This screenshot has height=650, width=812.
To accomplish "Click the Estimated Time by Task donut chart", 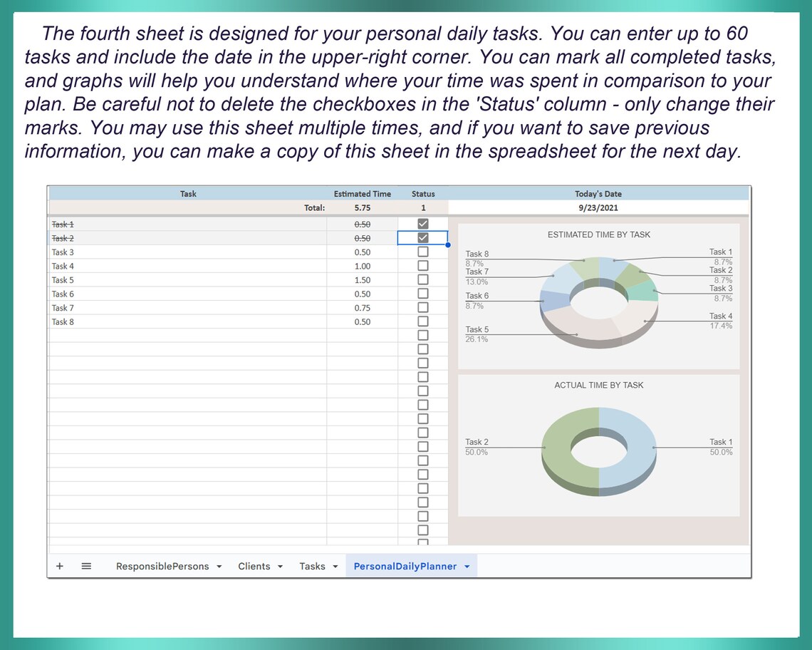I will coord(598,296).
